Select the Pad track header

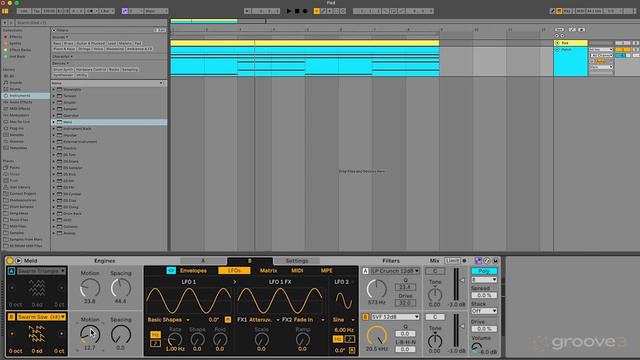pos(571,43)
